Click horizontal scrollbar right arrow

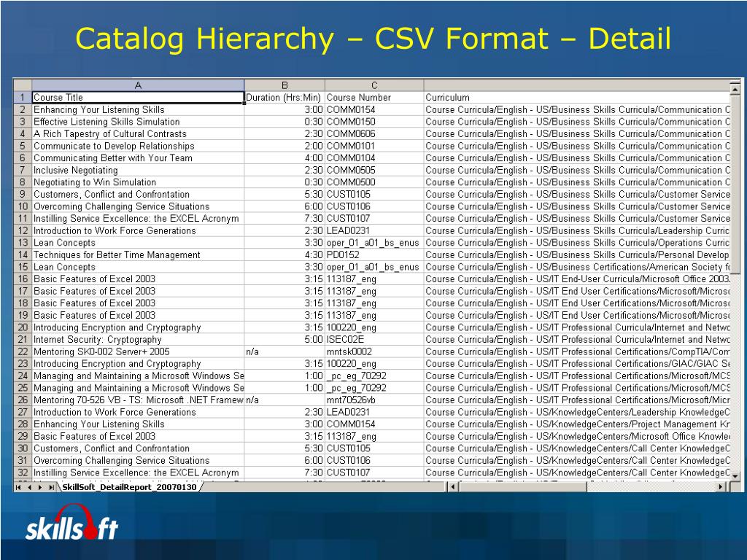(721, 486)
